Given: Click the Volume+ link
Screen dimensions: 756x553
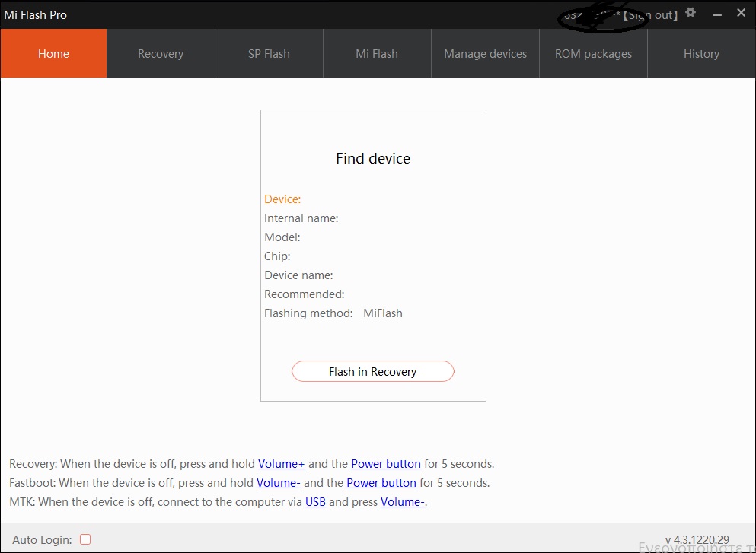Looking at the screenshot, I should pos(281,464).
